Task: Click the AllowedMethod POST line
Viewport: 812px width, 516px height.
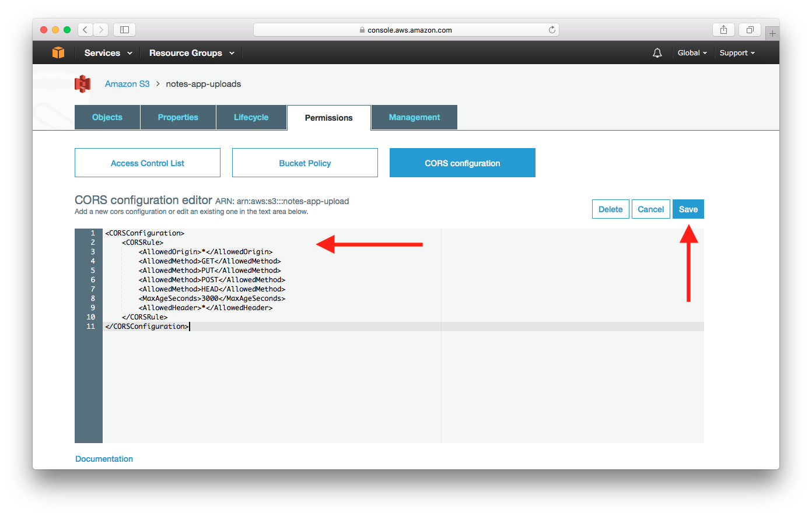Action: point(212,280)
